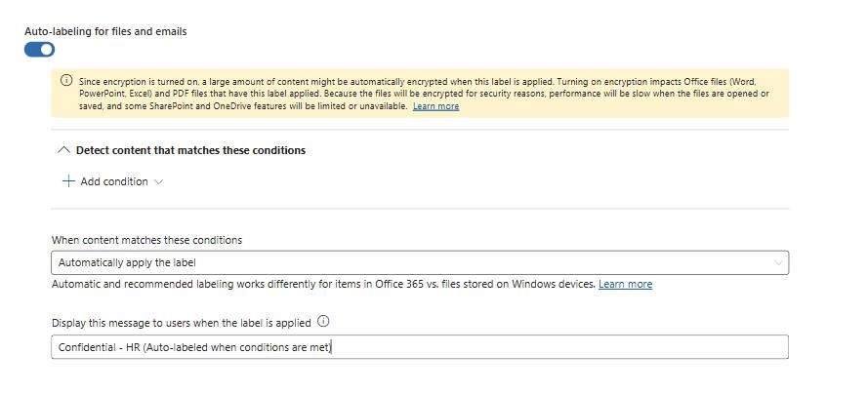Click the Auto-labeling for files and emails label
Screen dimensions: 868x394
pos(105,31)
